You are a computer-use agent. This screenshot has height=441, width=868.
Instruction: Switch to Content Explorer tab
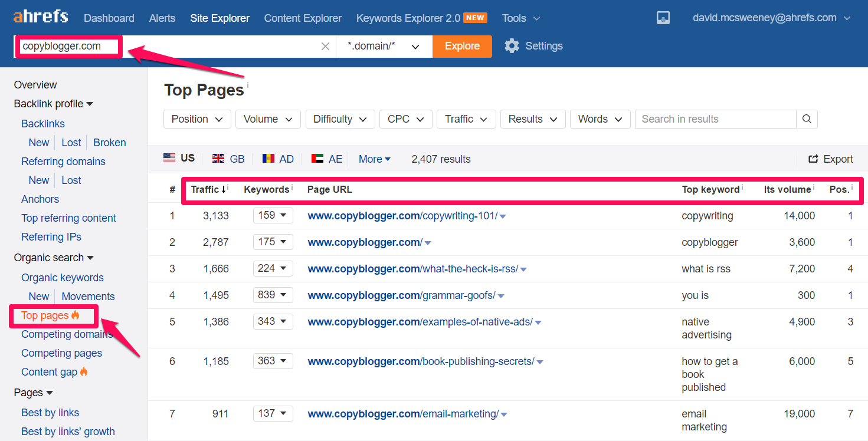303,18
